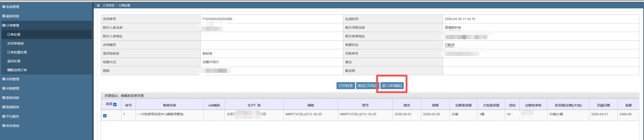Click the list icon next to 医院消息

[x=4, y=98]
